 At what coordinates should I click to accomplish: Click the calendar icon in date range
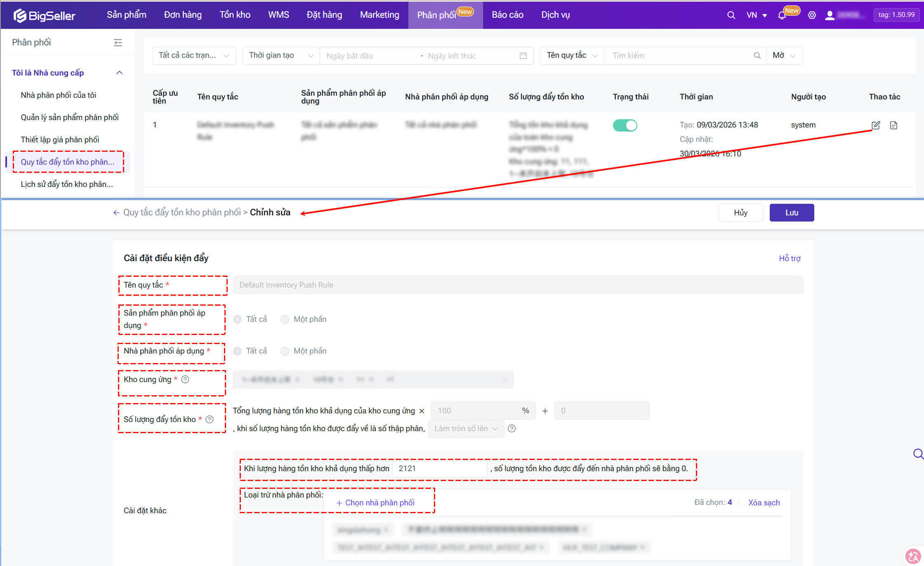click(x=523, y=55)
